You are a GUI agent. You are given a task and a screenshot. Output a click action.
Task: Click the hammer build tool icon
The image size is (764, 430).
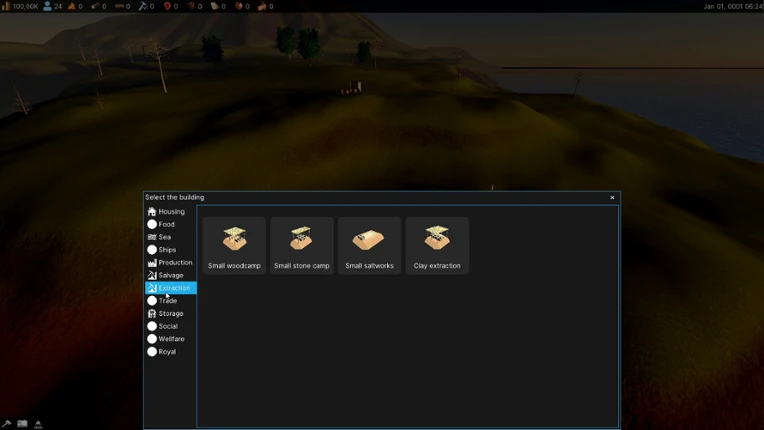6,424
